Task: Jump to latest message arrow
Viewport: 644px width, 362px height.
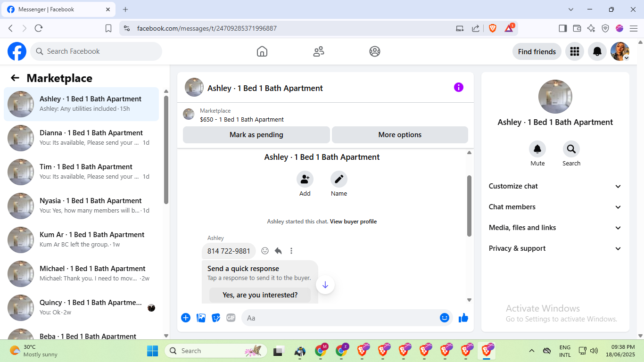Action: [325, 285]
